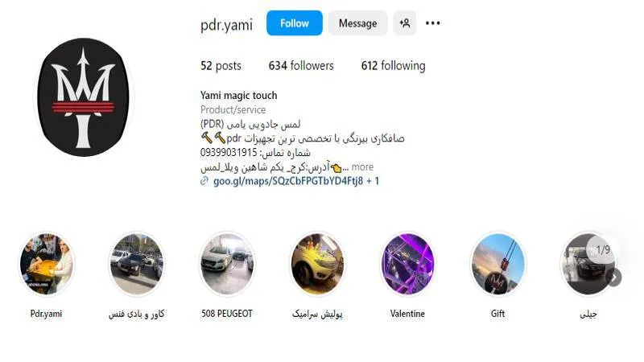This screenshot has width=644, height=362.
Task: Open the yellow car polish highlight
Action: tap(317, 264)
